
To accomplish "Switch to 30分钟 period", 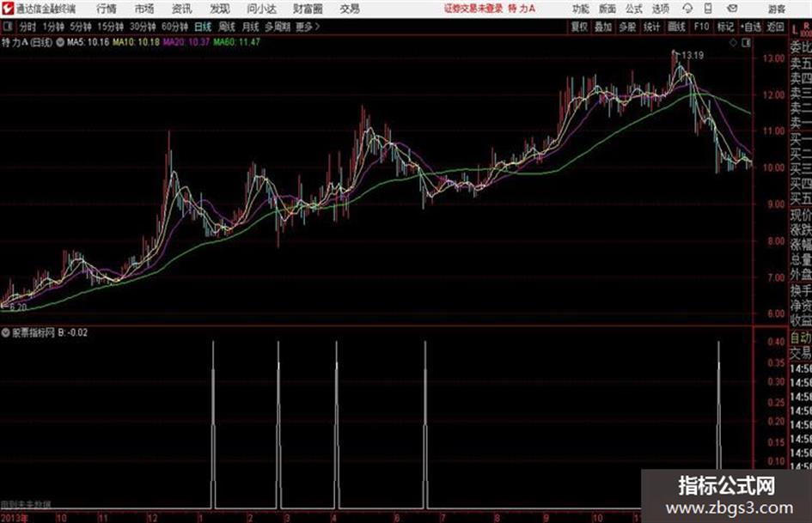I will pyautogui.click(x=143, y=27).
